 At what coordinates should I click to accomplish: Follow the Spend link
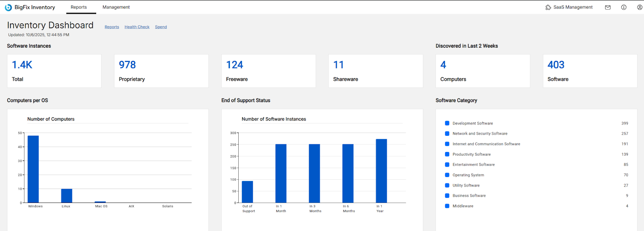[161, 27]
